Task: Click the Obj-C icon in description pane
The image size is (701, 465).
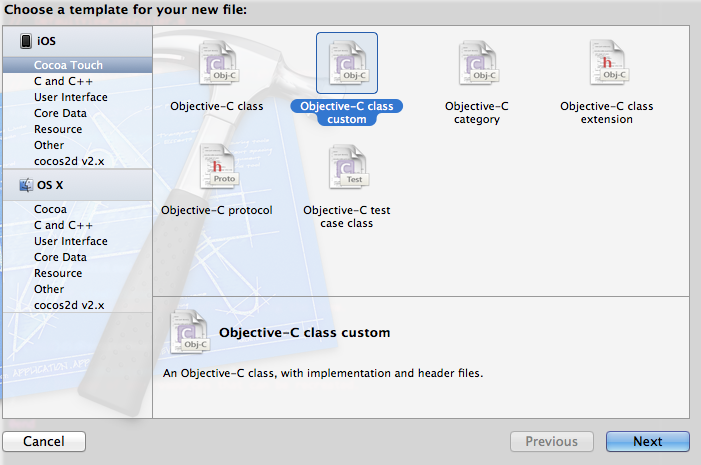Action: pyautogui.click(x=190, y=332)
